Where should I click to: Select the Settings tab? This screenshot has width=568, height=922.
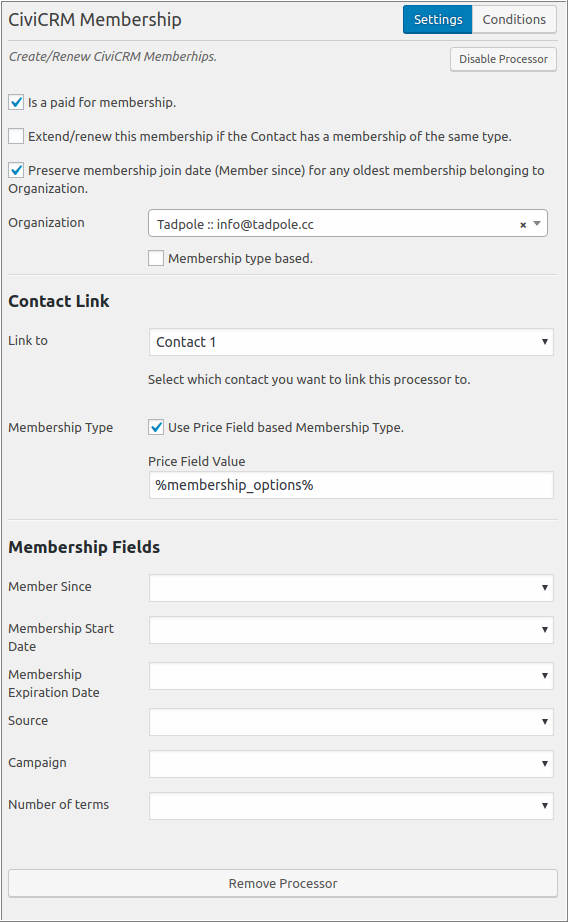tap(437, 19)
